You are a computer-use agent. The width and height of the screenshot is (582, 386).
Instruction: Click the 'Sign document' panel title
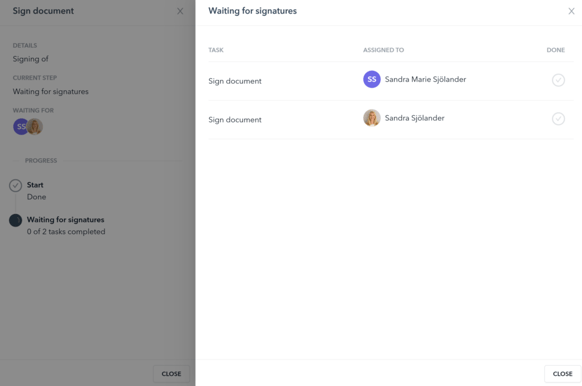click(x=43, y=11)
